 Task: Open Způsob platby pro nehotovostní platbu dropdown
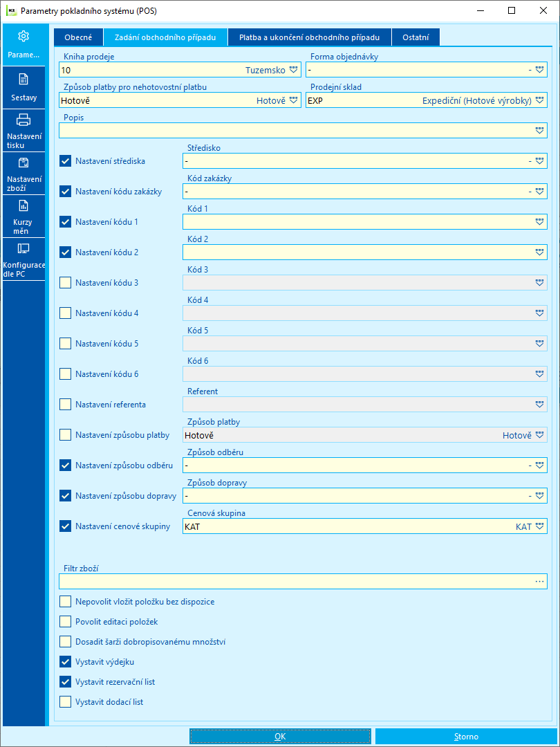[293, 100]
